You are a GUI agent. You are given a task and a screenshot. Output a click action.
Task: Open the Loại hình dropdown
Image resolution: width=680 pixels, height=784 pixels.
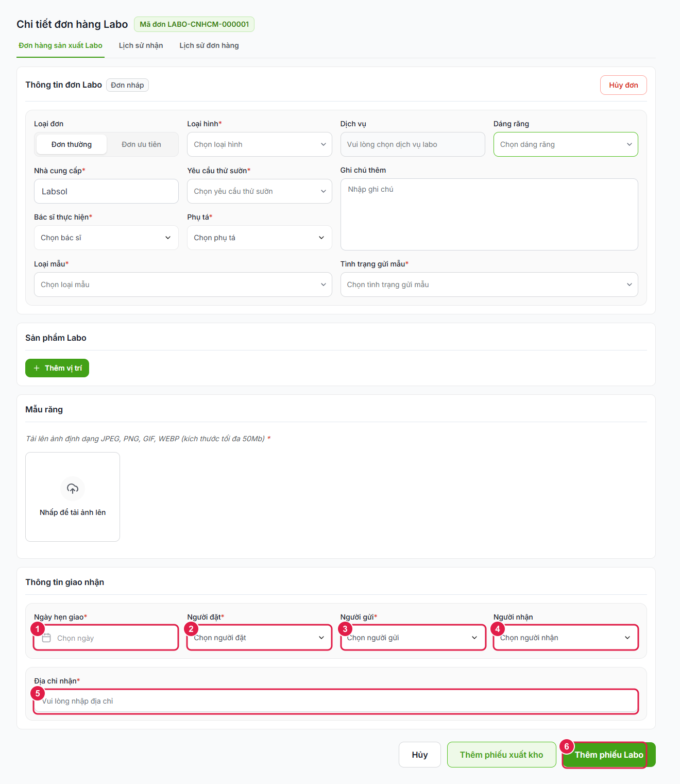(260, 144)
